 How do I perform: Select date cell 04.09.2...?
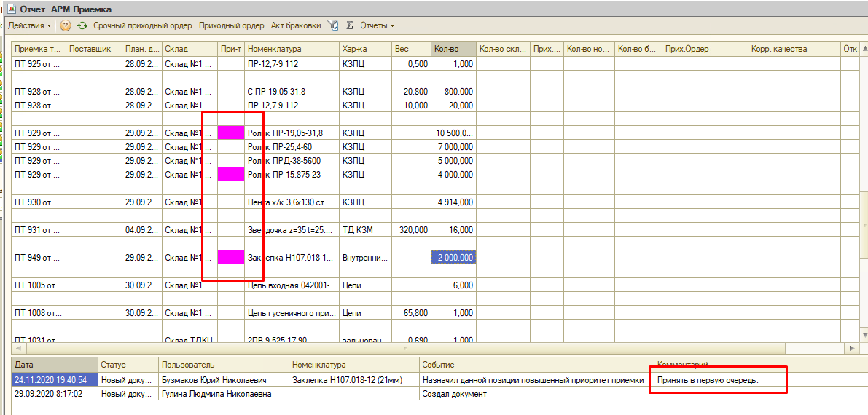click(142, 229)
